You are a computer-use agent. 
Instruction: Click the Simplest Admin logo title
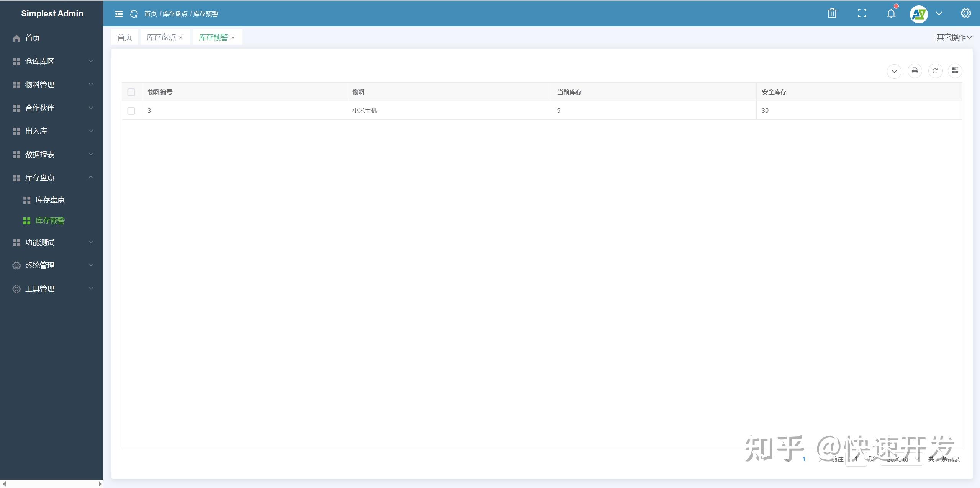52,13
